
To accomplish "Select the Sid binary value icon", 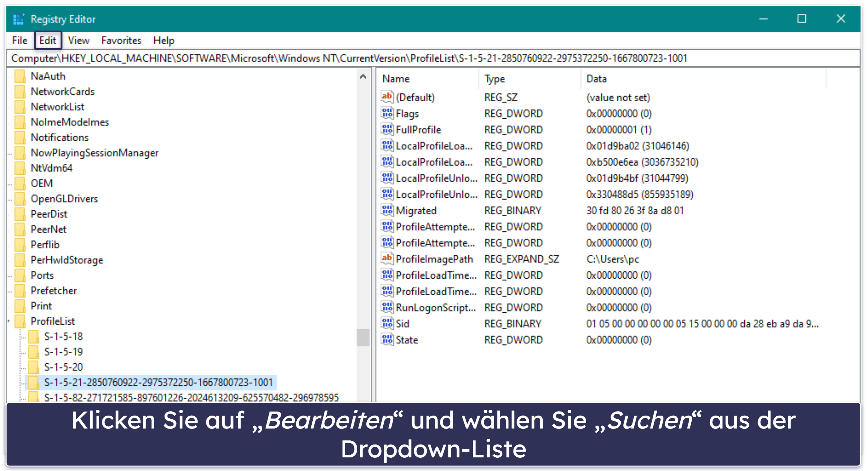I will [x=387, y=324].
